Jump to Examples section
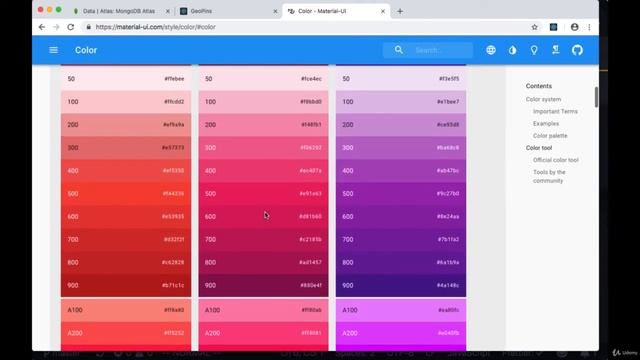 pos(546,124)
